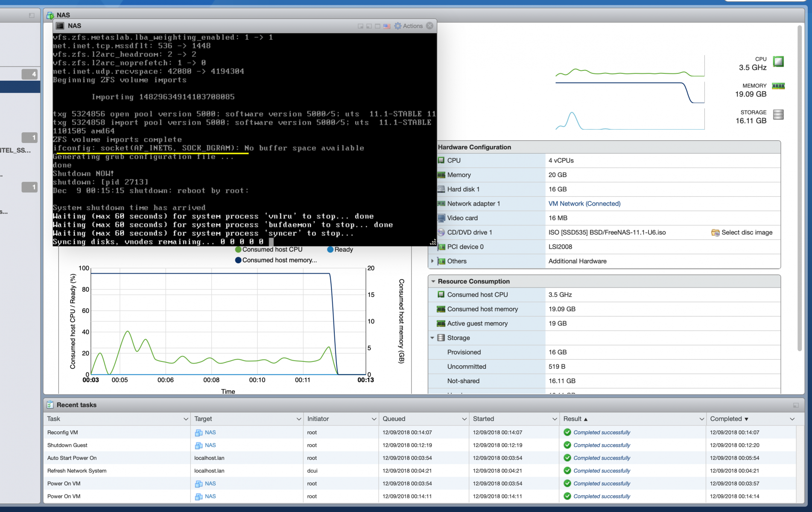This screenshot has width=812, height=512.
Task: Click the 4 vCPUs value
Action: [561, 160]
